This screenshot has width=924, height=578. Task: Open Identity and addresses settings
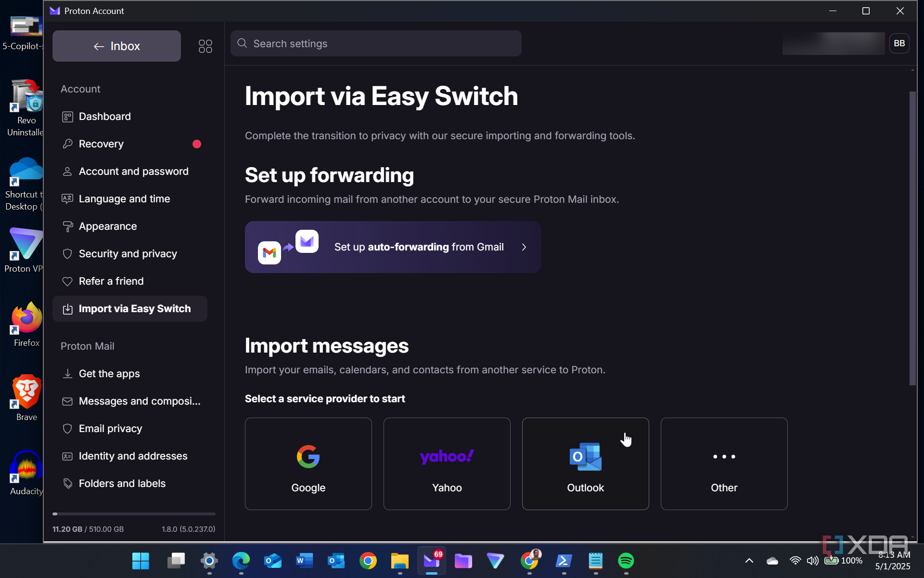tap(130, 456)
